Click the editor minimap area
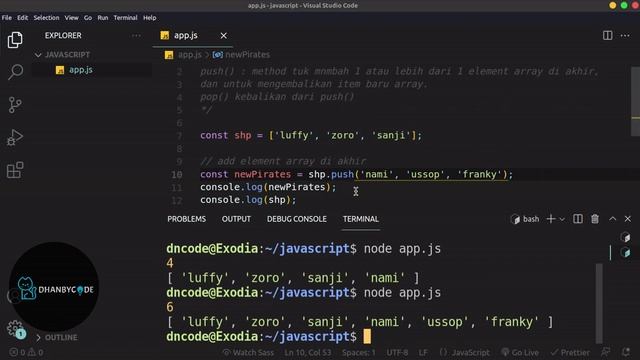The width and height of the screenshot is (640, 360). click(x=636, y=102)
